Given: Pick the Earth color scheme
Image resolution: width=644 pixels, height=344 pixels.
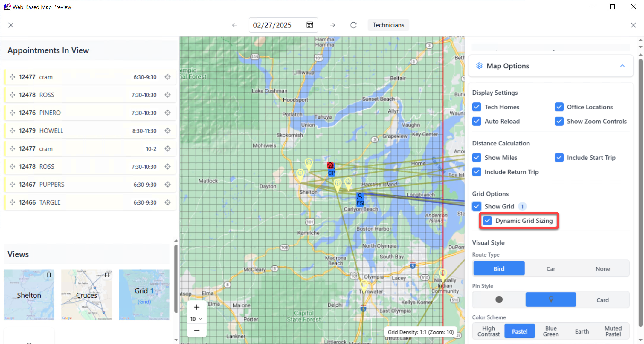Looking at the screenshot, I should [582, 331].
